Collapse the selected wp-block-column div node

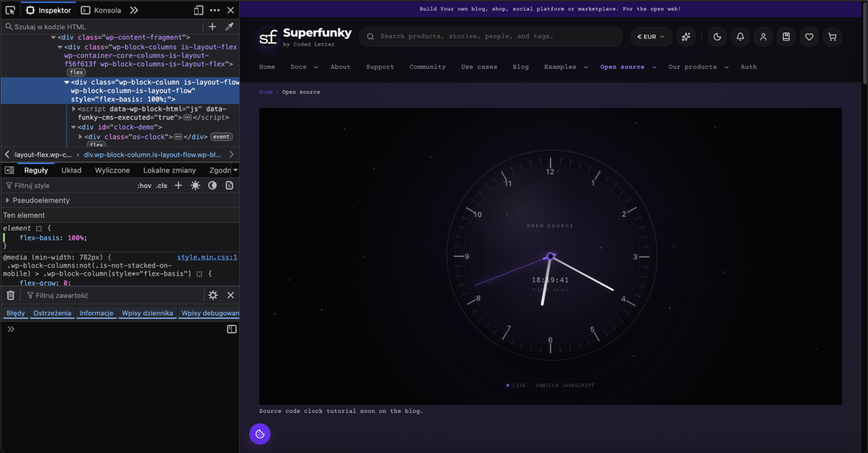tap(66, 82)
